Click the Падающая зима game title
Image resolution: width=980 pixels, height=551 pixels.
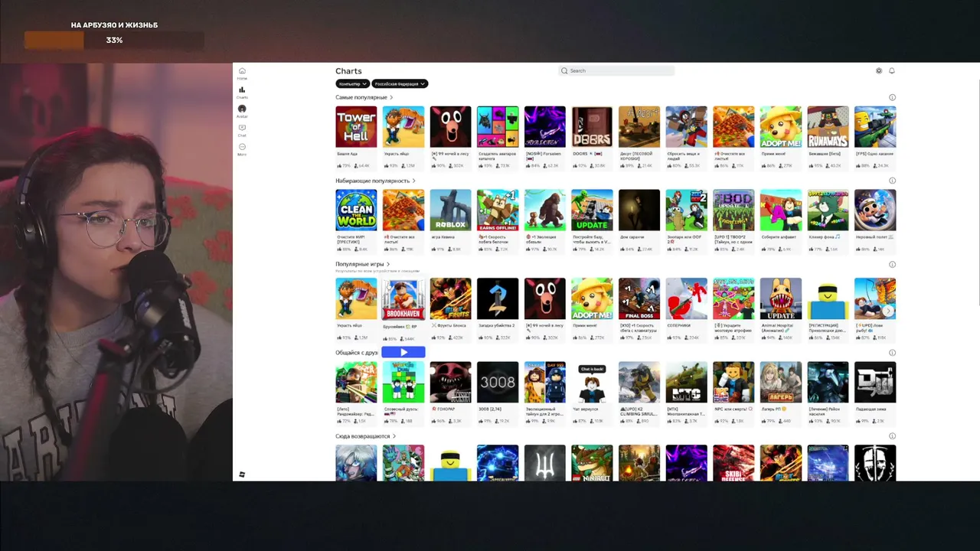click(x=872, y=409)
